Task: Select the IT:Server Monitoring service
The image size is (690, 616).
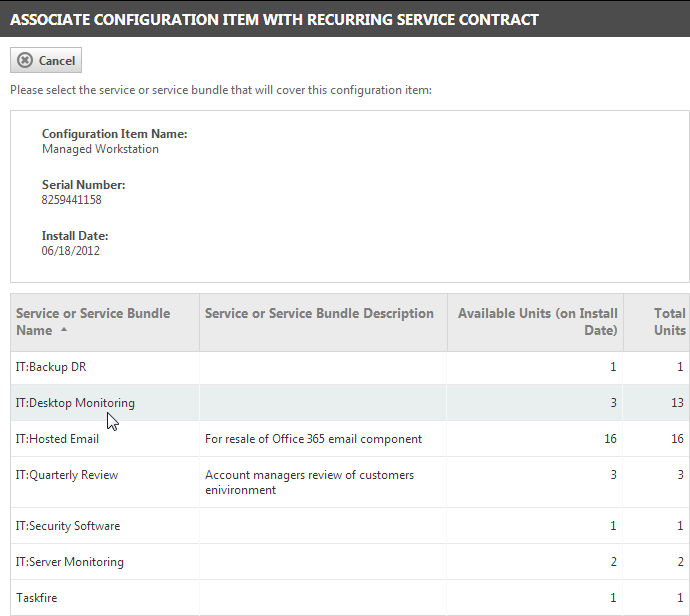Action: coord(350,562)
